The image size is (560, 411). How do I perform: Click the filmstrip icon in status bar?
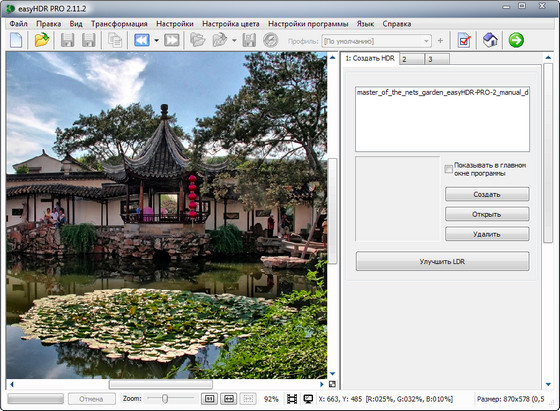(x=292, y=399)
